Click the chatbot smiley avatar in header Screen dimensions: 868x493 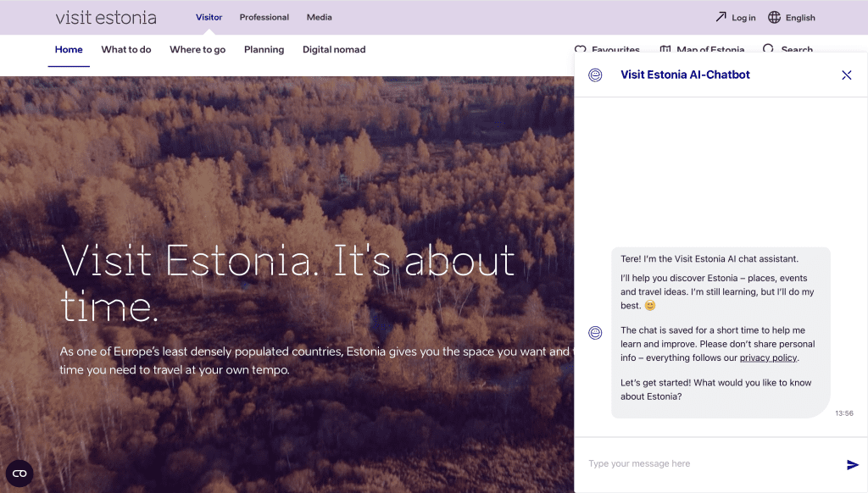[596, 75]
